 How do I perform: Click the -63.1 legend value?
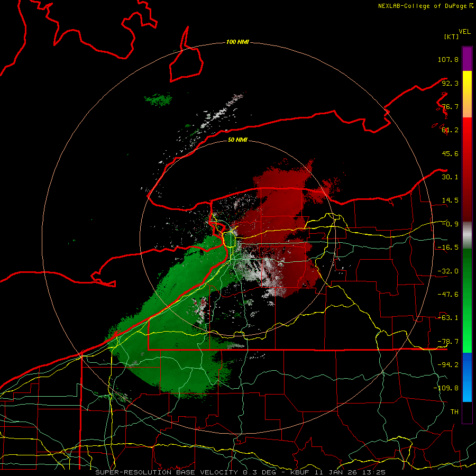pos(448,318)
